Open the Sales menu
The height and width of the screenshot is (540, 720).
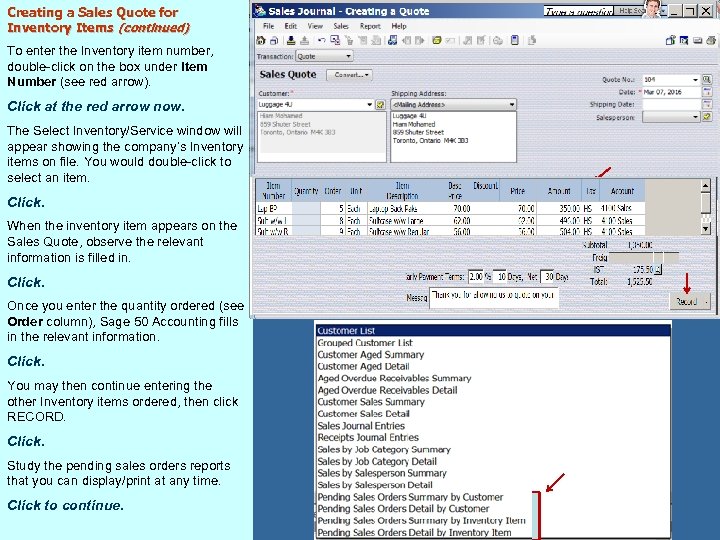pyautogui.click(x=341, y=26)
